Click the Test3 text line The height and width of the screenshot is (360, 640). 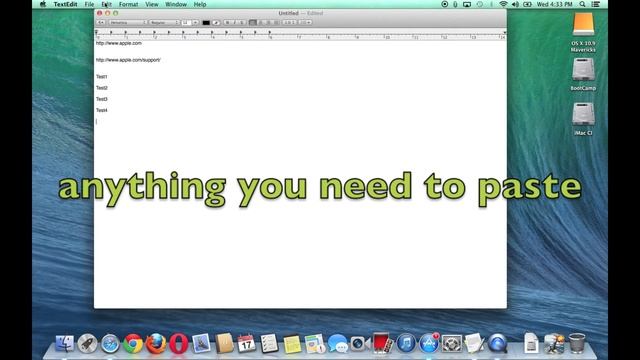point(102,99)
